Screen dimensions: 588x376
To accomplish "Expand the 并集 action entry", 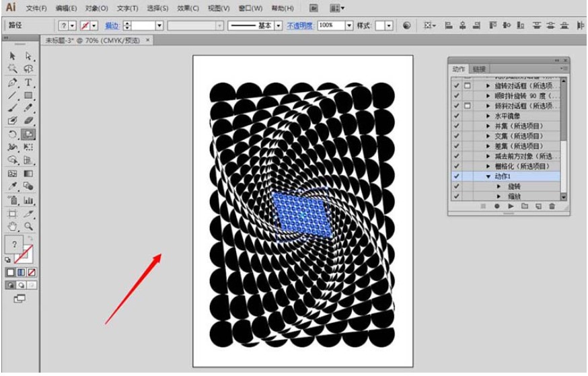I will point(488,126).
